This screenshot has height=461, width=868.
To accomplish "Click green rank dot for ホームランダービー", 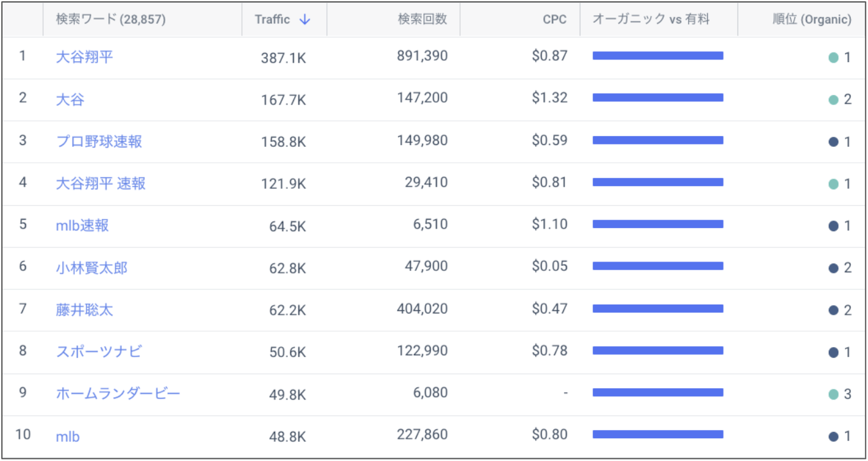I will [834, 395].
